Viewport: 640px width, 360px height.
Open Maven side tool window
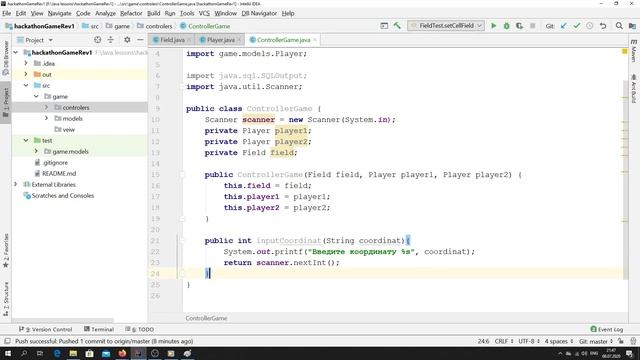[x=634, y=51]
